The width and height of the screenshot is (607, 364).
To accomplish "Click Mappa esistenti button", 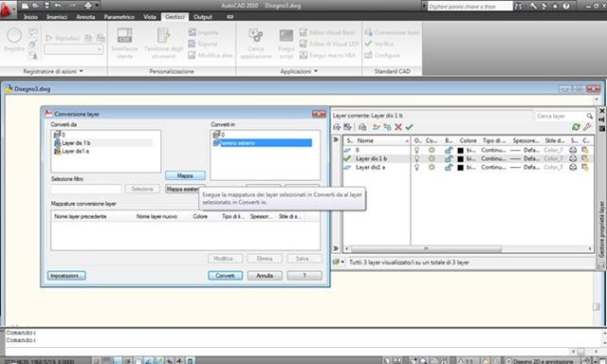I will point(182,189).
